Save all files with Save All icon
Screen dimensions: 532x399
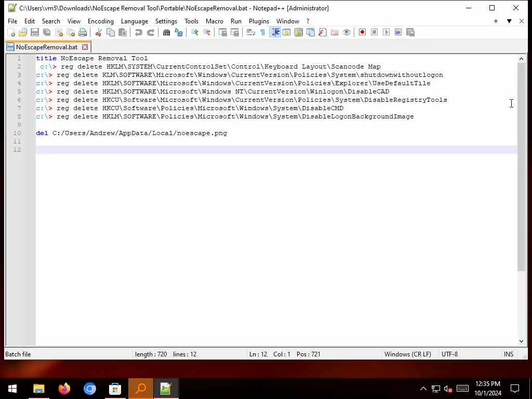coord(47,32)
